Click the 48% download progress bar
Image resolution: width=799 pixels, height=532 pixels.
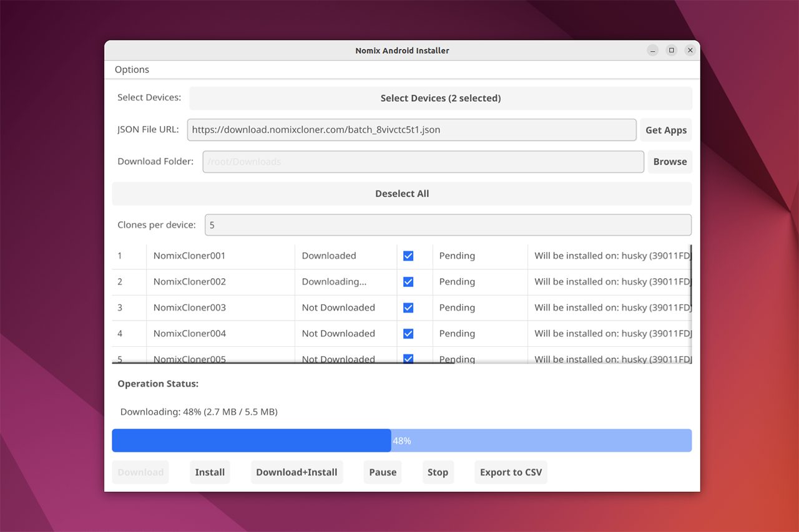coord(402,440)
